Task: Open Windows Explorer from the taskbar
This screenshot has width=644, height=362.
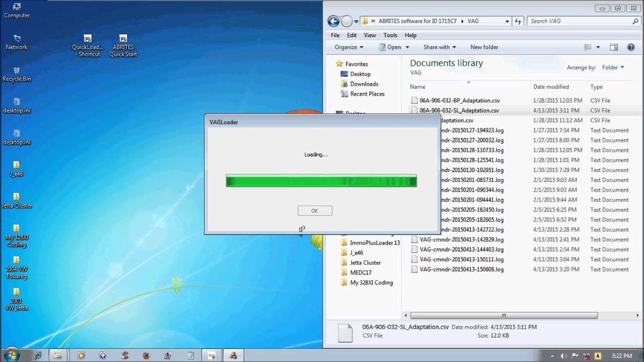Action: (58, 355)
